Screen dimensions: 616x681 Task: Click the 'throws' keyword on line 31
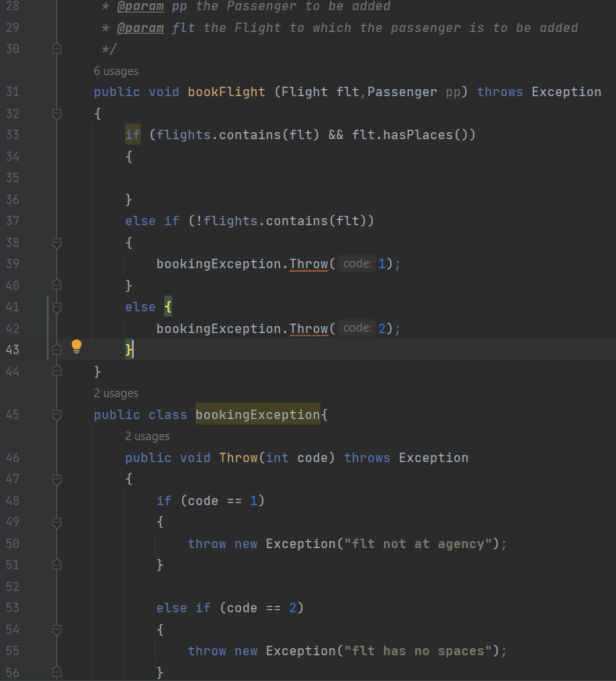point(500,92)
